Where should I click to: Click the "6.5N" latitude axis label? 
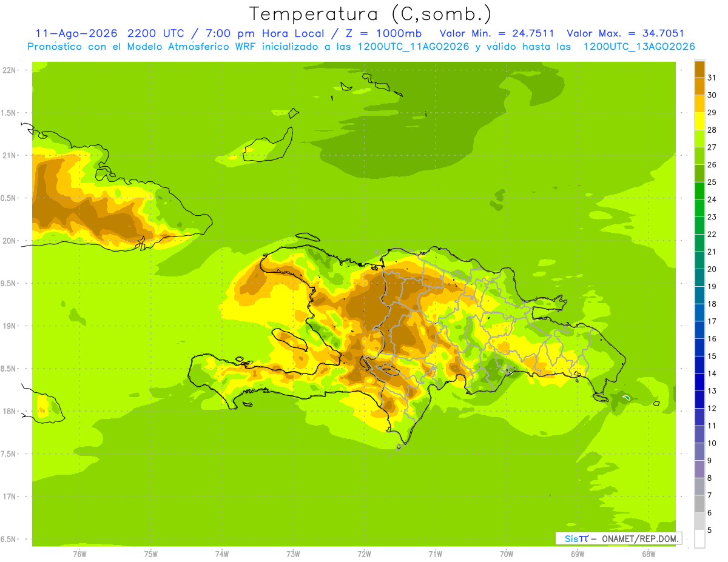pyautogui.click(x=9, y=540)
